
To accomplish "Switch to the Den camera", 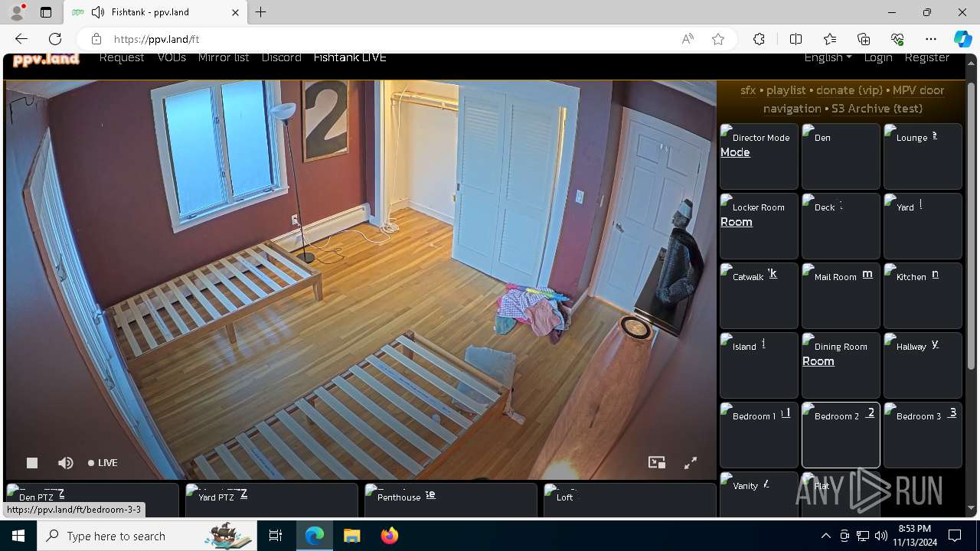I will tap(841, 156).
